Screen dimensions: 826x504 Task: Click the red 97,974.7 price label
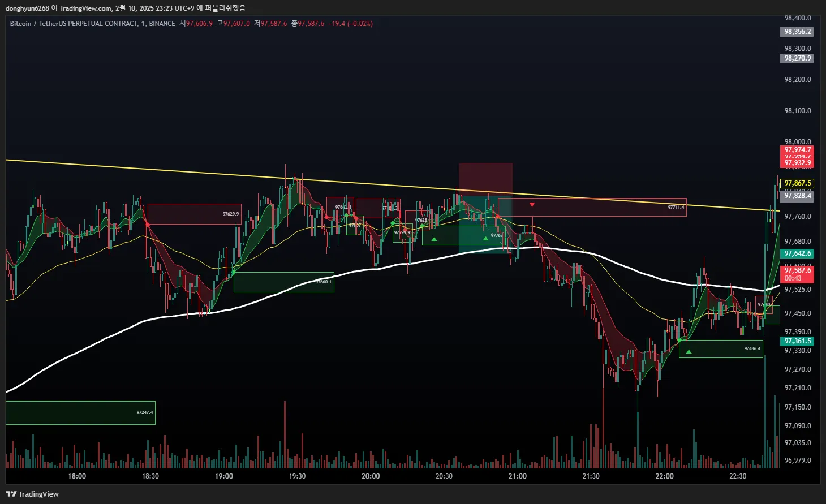[x=798, y=150]
